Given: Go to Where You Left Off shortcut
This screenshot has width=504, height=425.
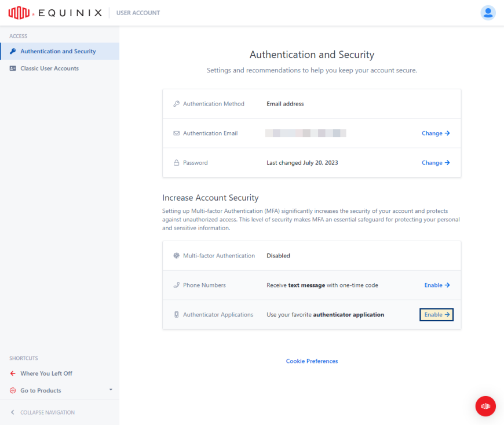Looking at the screenshot, I should pyautogui.click(x=60, y=373).
